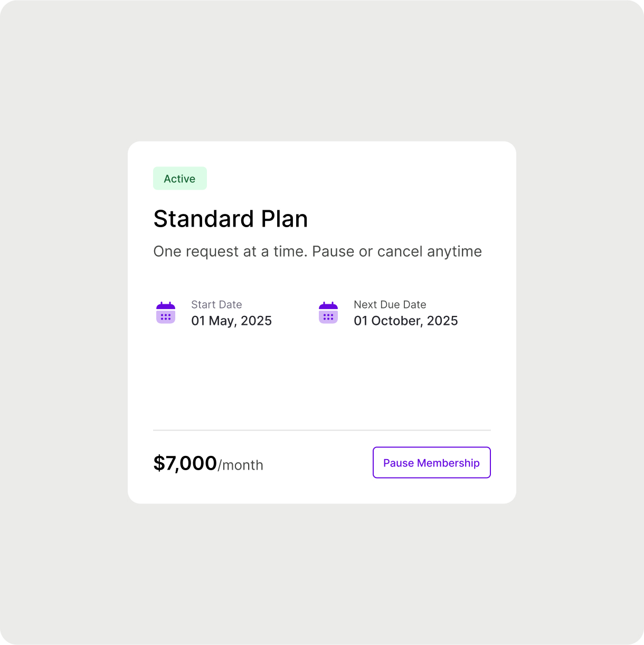The width and height of the screenshot is (644, 645).
Task: Click the gray background outside the card
Action: [x=322, y=69]
